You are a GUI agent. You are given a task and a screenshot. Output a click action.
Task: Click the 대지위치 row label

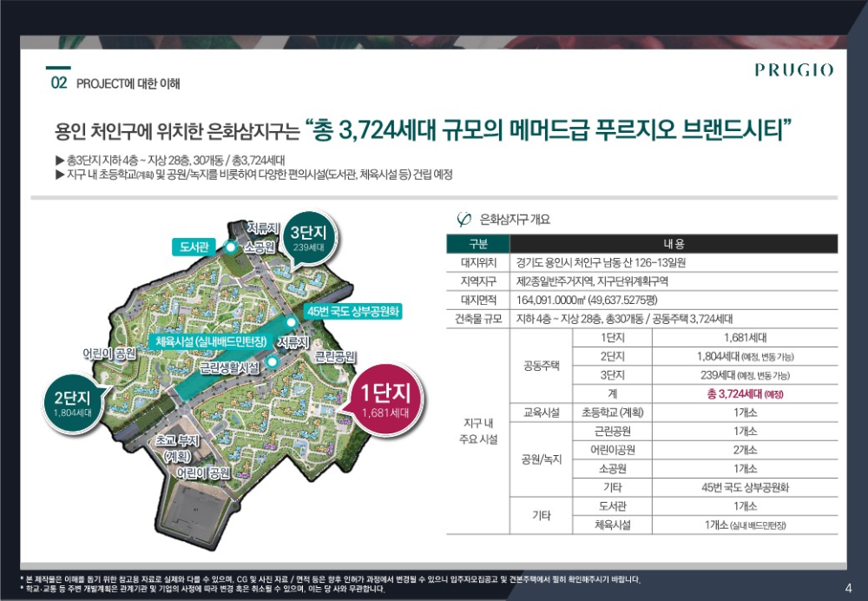(478, 262)
